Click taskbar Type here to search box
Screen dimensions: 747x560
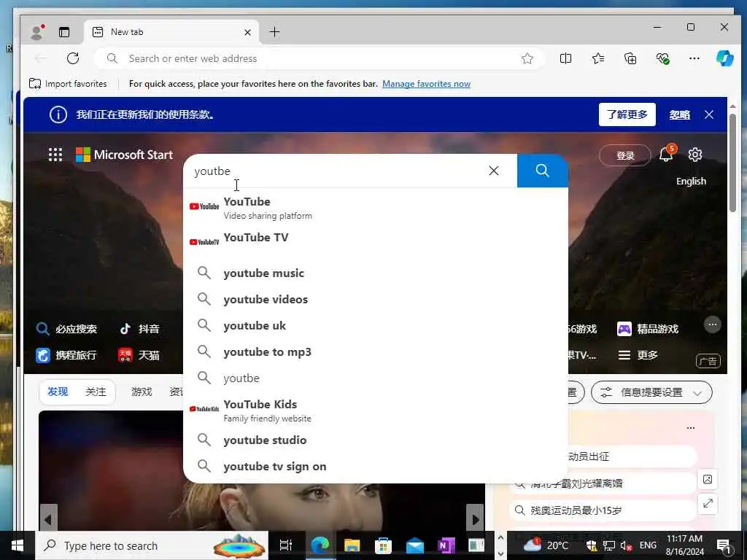click(x=152, y=545)
